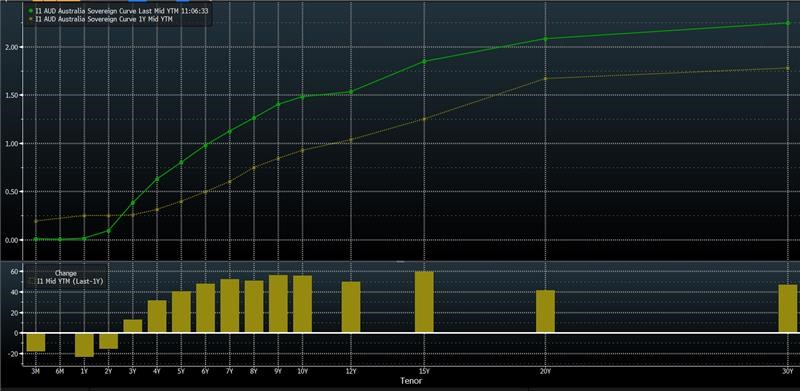Click the change bar at 10Y
The height and width of the screenshot is (391, 800).
(303, 304)
